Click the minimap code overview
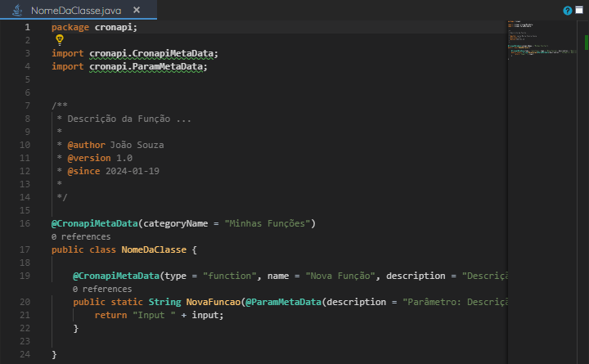The image size is (589, 364). click(542, 40)
